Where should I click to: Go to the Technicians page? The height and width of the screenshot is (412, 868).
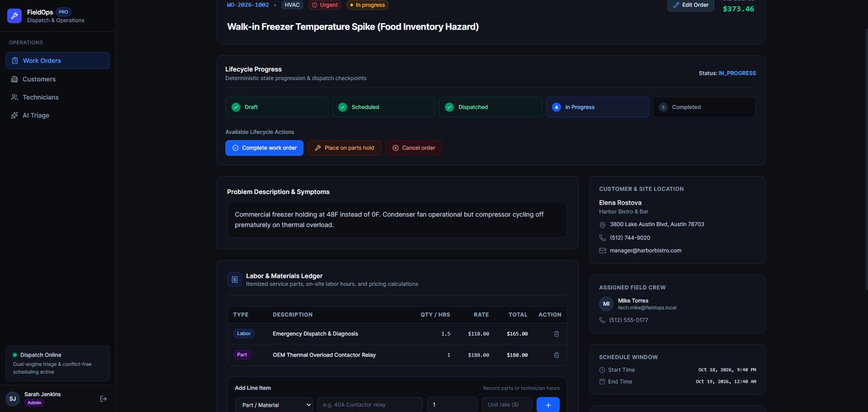(x=57, y=97)
